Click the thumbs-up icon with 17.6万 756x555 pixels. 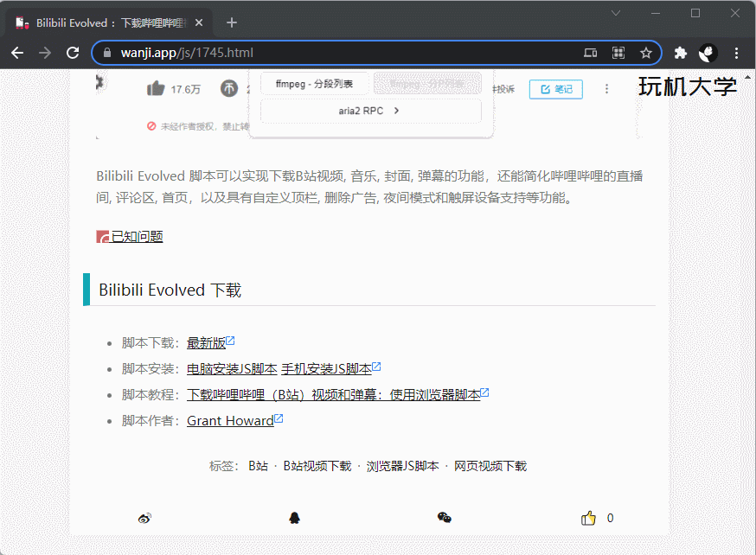click(156, 89)
